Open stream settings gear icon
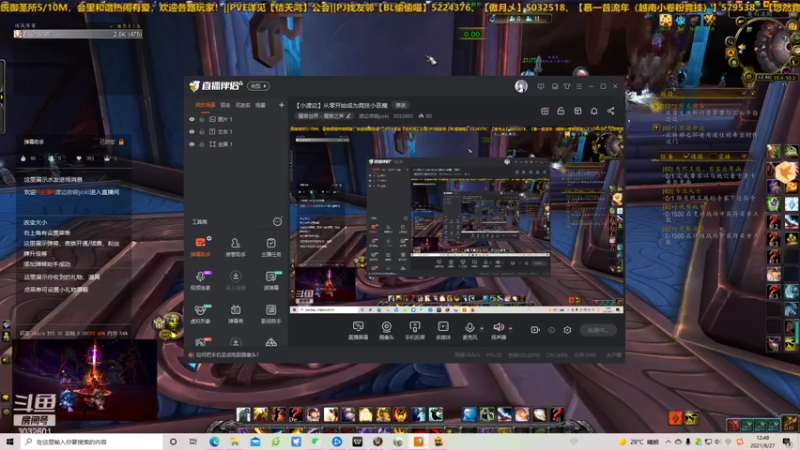 (x=567, y=330)
